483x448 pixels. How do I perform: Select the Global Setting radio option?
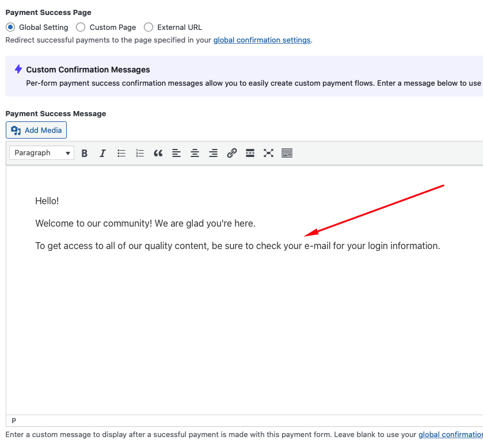(x=10, y=27)
